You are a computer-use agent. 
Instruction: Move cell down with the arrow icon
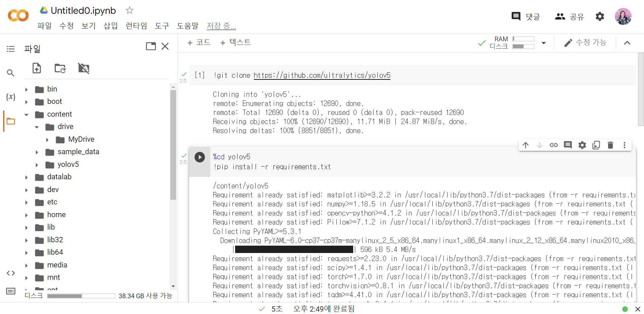540,145
